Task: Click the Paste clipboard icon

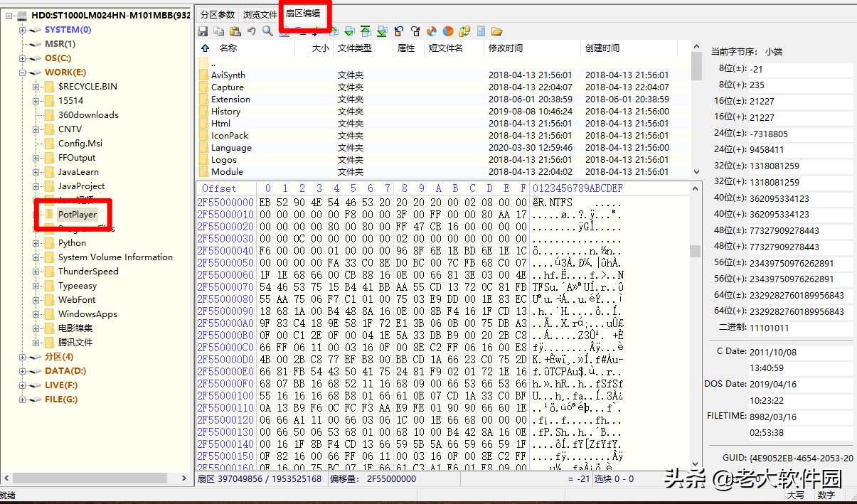Action: tap(235, 31)
